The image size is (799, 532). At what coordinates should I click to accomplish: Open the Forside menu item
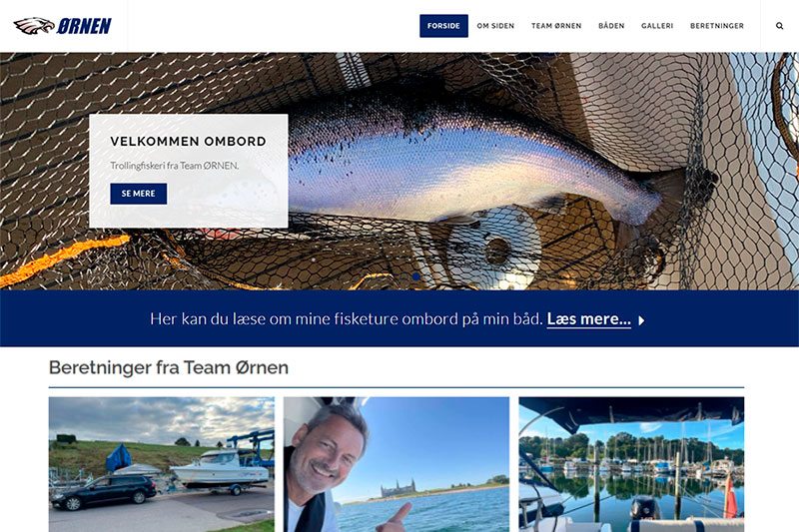pyautogui.click(x=443, y=26)
